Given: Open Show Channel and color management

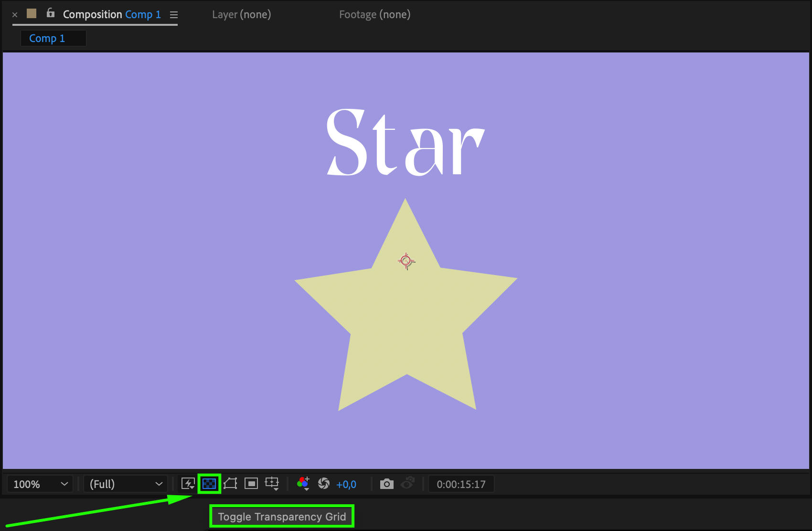Looking at the screenshot, I should coord(303,484).
